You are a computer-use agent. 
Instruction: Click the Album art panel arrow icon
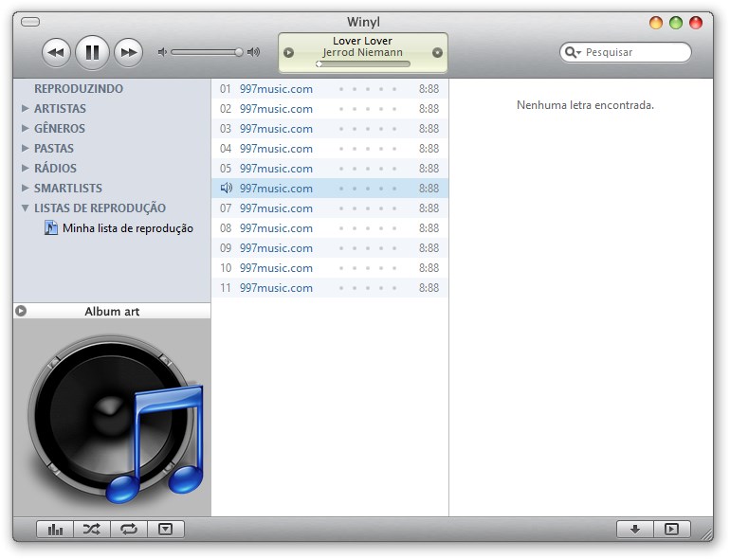(x=21, y=311)
